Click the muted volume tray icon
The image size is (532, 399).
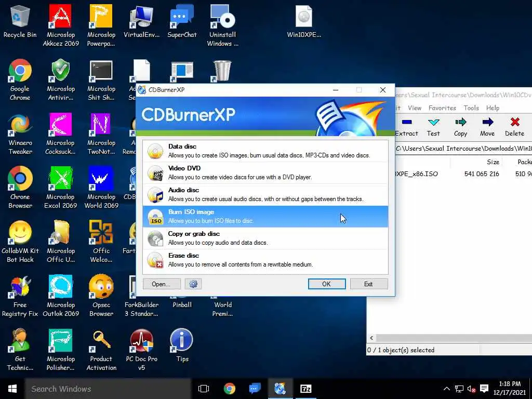[x=471, y=389]
